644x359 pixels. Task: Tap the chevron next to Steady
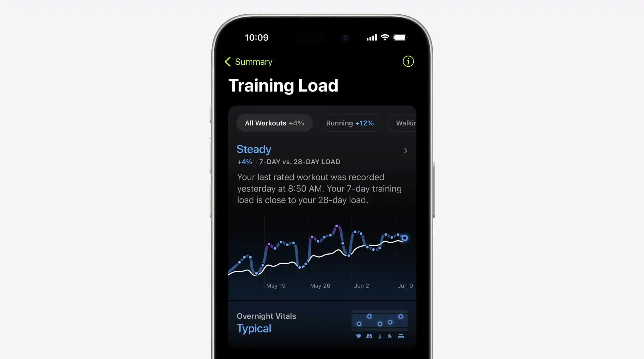[x=406, y=150]
